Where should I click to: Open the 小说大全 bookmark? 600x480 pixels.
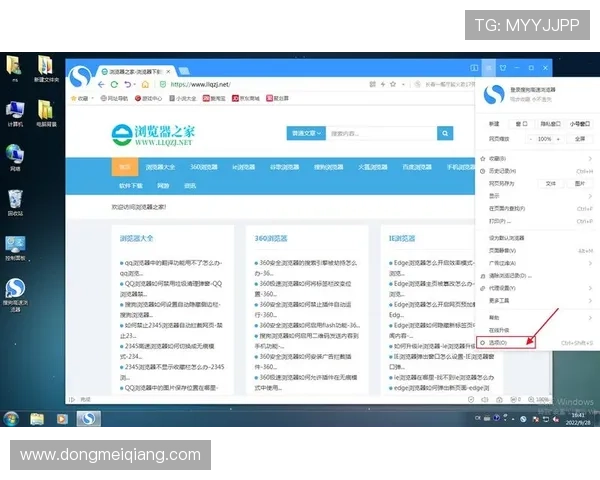point(183,98)
